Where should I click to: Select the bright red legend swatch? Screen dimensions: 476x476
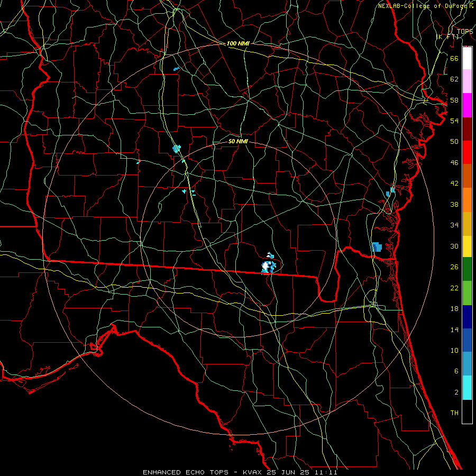tap(467, 152)
